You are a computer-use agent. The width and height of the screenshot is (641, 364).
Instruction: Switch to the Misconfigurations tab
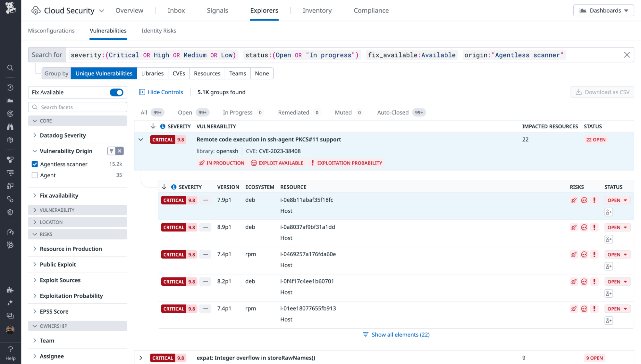pyautogui.click(x=51, y=30)
